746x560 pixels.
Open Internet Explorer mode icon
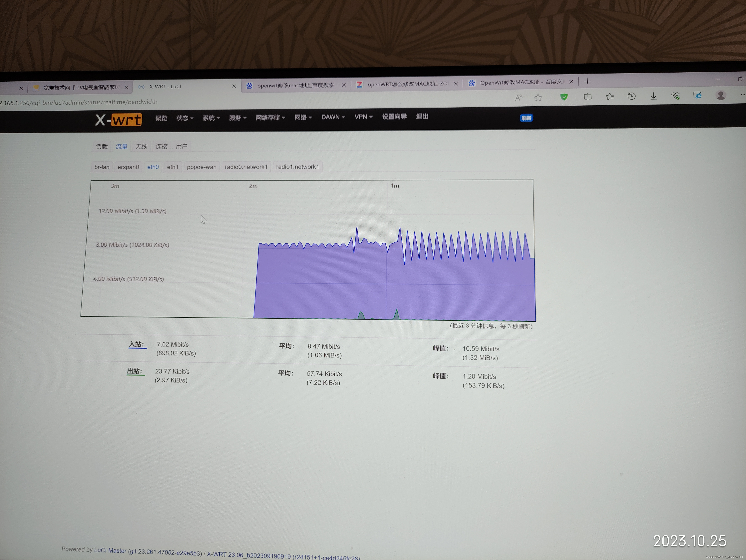tap(697, 96)
